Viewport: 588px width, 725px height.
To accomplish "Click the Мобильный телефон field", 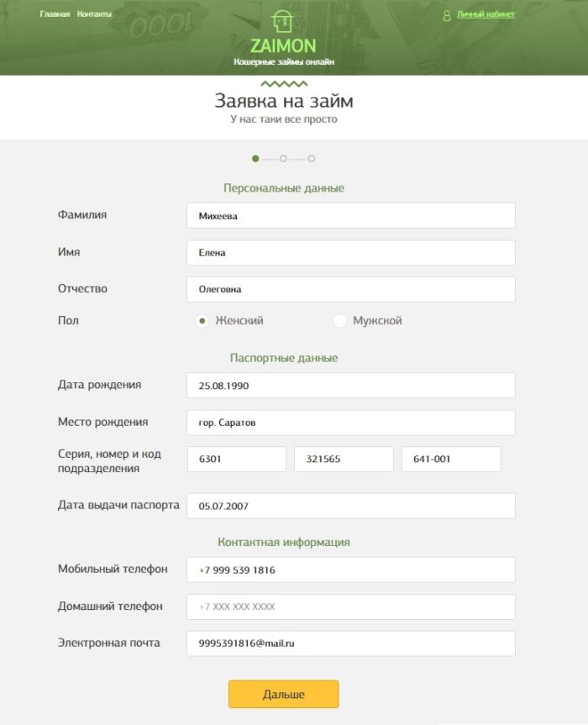I will coord(351,570).
